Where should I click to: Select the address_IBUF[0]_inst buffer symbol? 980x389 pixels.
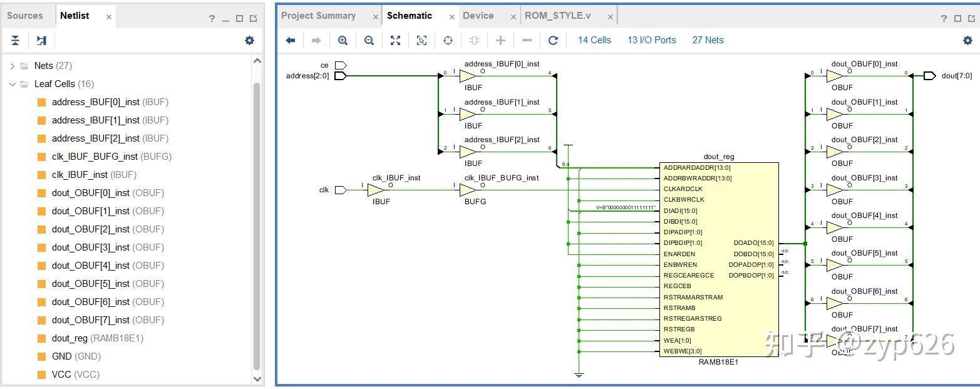(468, 76)
